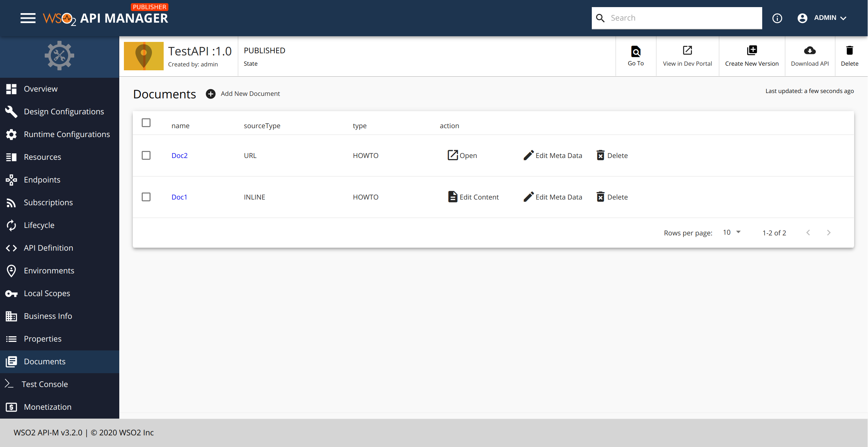
Task: Open Overview in the sidebar
Action: [60, 89]
